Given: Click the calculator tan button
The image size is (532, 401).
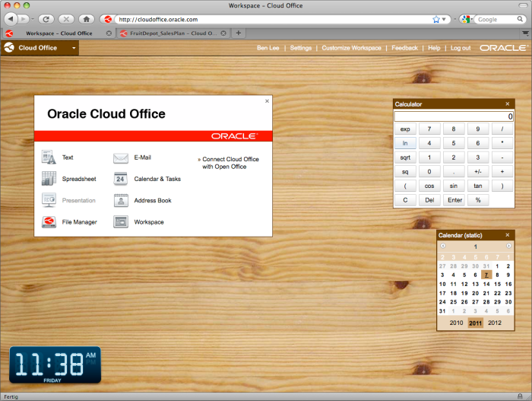Looking at the screenshot, I should click(x=478, y=186).
